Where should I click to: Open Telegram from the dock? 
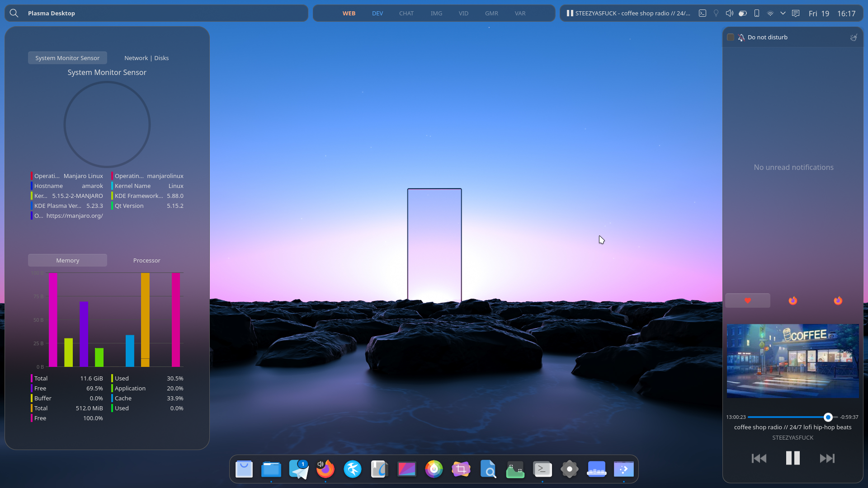click(298, 469)
